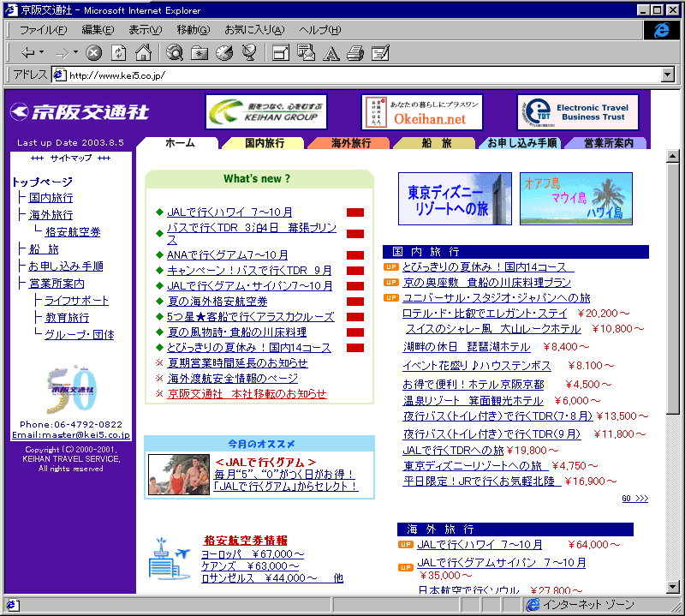The width and height of the screenshot is (685, 616).
Task: Switch to the お申し込み手順 tab
Action: [x=521, y=143]
